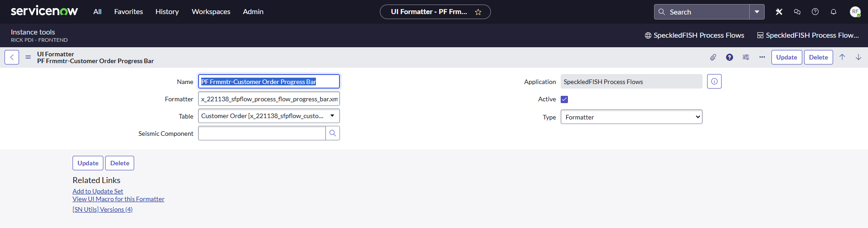
Task: Click into the Formatter text field
Action: 269,99
